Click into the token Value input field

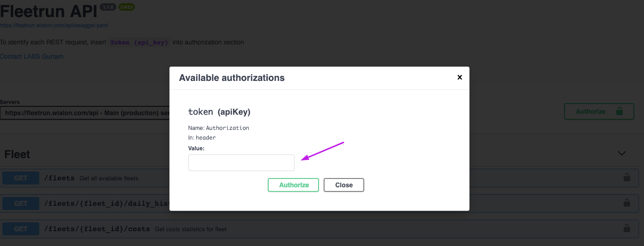point(241,163)
